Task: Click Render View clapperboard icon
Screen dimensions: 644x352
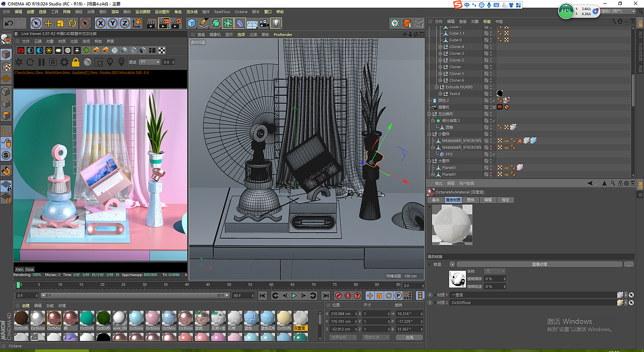Action: (x=151, y=23)
